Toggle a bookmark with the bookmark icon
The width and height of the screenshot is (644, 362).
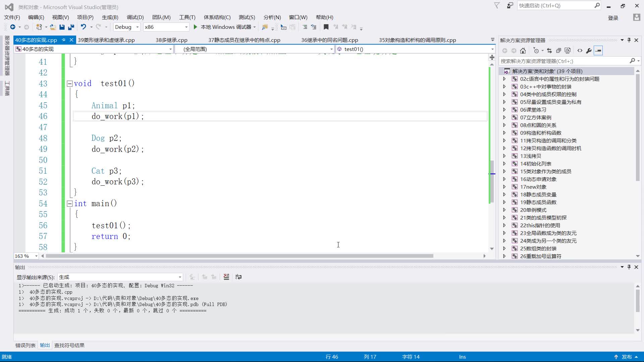(326, 27)
